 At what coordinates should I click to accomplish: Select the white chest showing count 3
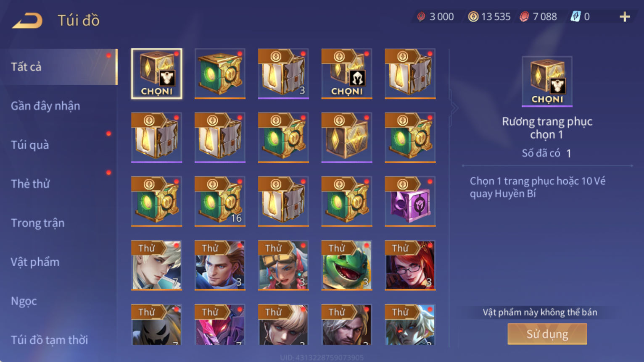[x=283, y=73]
